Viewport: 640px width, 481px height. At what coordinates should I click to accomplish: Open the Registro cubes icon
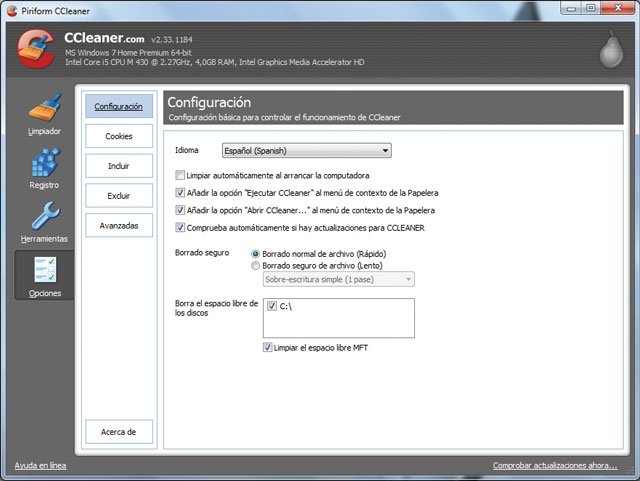point(46,162)
